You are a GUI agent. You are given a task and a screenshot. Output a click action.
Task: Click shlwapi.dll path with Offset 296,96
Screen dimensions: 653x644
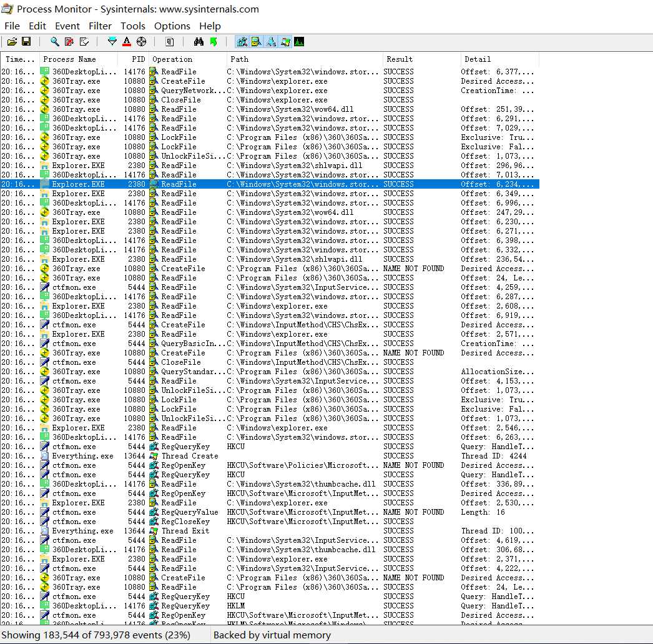point(295,166)
